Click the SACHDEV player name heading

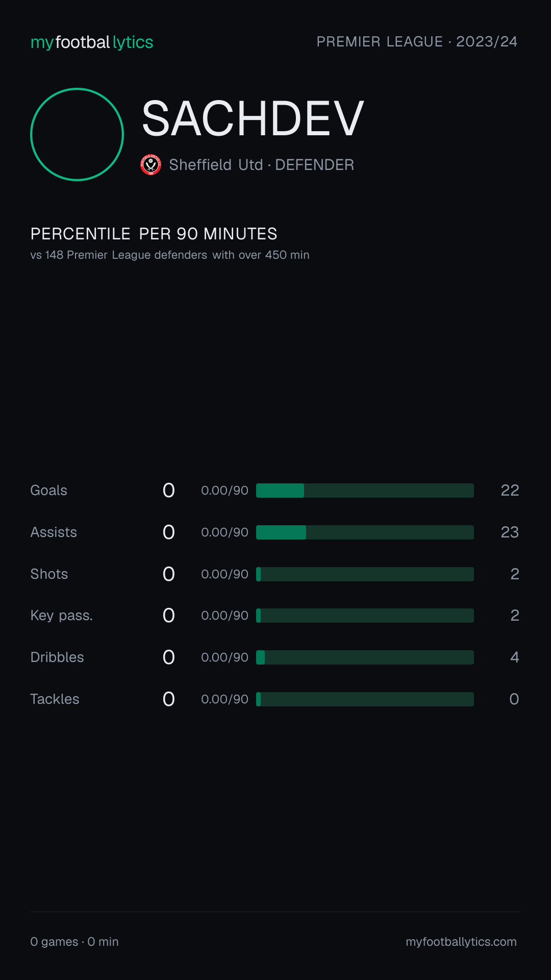(x=253, y=118)
